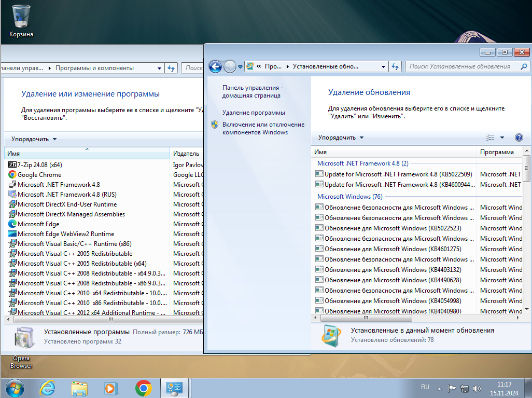Click the Control Panel taskbar button
Image resolution: width=532 pixels, height=398 pixels.
[174, 388]
